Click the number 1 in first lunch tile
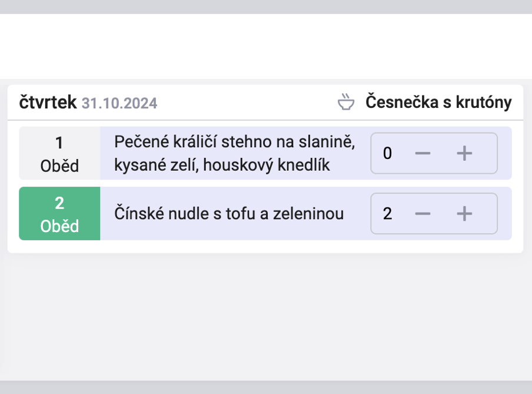This screenshot has width=532, height=394. pos(59,143)
